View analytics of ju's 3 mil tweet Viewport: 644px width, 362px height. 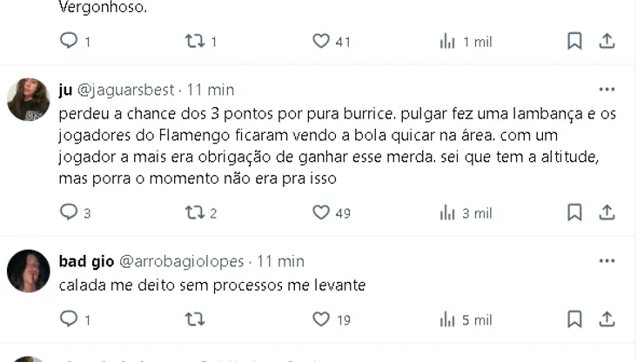[x=448, y=212]
